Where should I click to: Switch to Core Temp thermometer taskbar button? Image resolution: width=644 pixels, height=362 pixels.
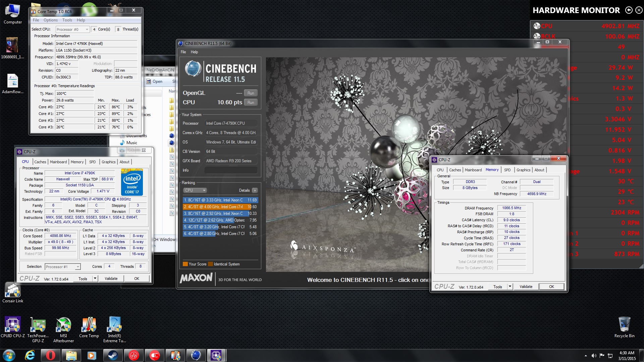(x=175, y=355)
